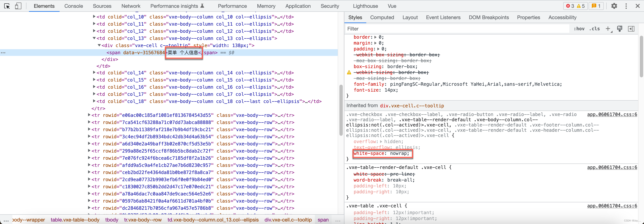This screenshot has height=224, width=644.
Task: Open the Event Listeners pane
Action: [x=443, y=17]
